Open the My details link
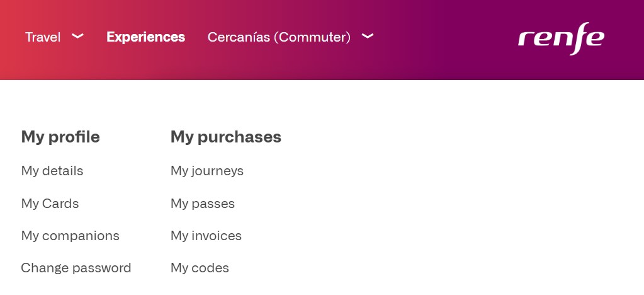This screenshot has width=644, height=295. 52,171
